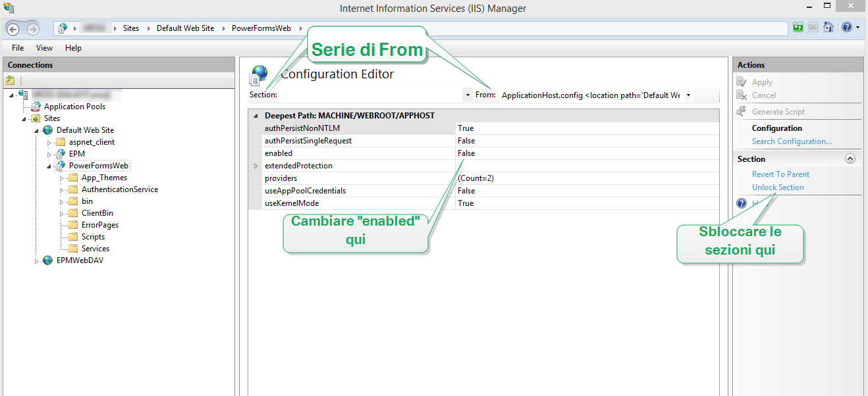Click the address bar server icon

pos(63,28)
